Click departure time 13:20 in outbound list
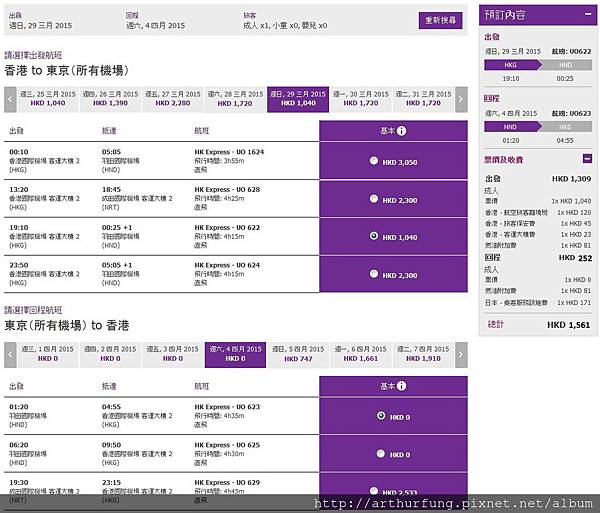600x513 pixels. (x=19, y=189)
